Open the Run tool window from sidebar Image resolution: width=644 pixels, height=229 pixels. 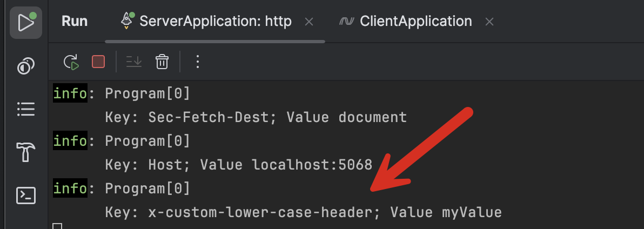click(x=25, y=23)
